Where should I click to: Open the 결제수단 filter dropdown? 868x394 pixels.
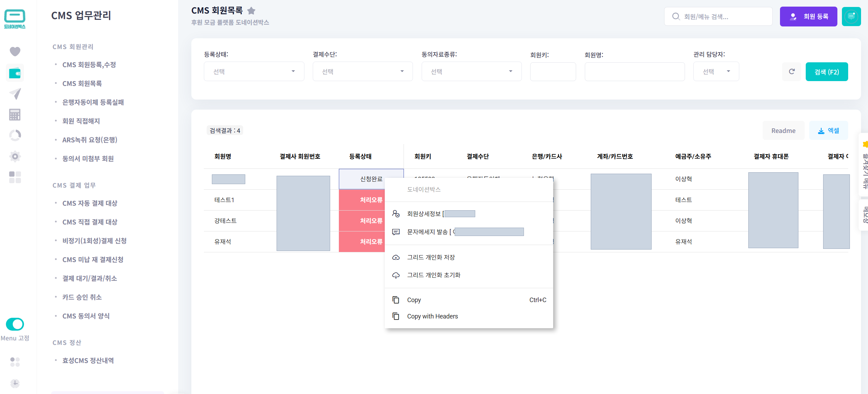(363, 71)
